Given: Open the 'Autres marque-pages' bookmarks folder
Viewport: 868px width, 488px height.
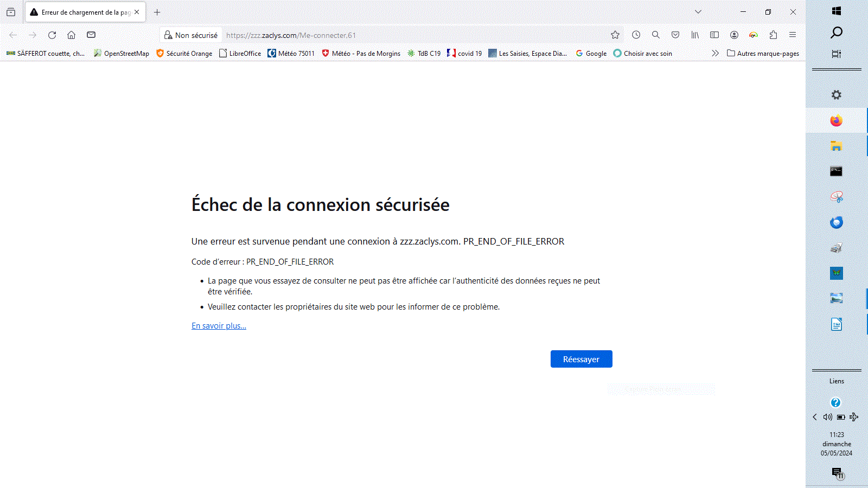Looking at the screenshot, I should (x=763, y=53).
